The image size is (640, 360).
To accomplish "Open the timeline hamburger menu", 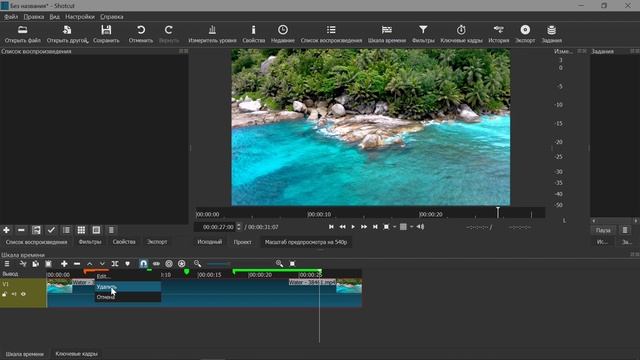I will (7, 264).
